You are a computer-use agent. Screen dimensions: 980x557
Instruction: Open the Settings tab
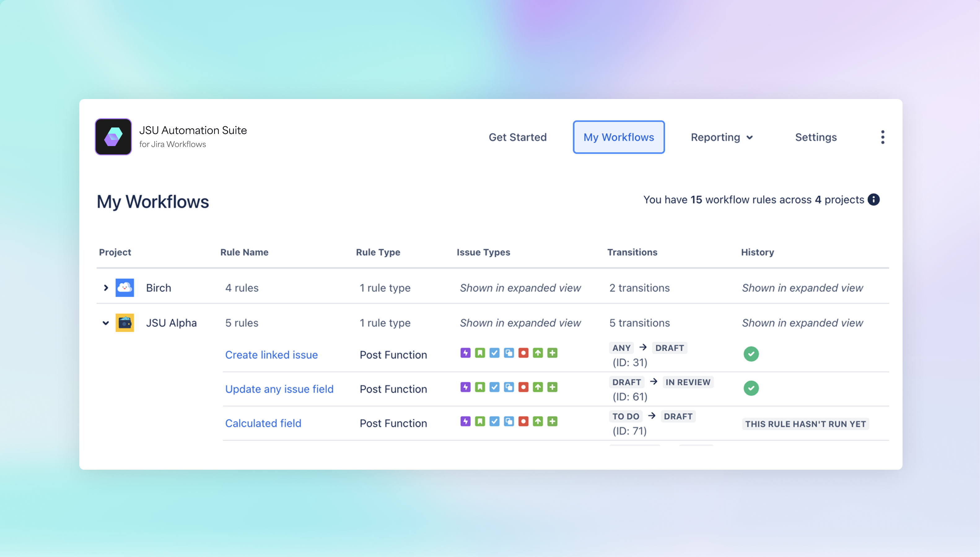816,137
